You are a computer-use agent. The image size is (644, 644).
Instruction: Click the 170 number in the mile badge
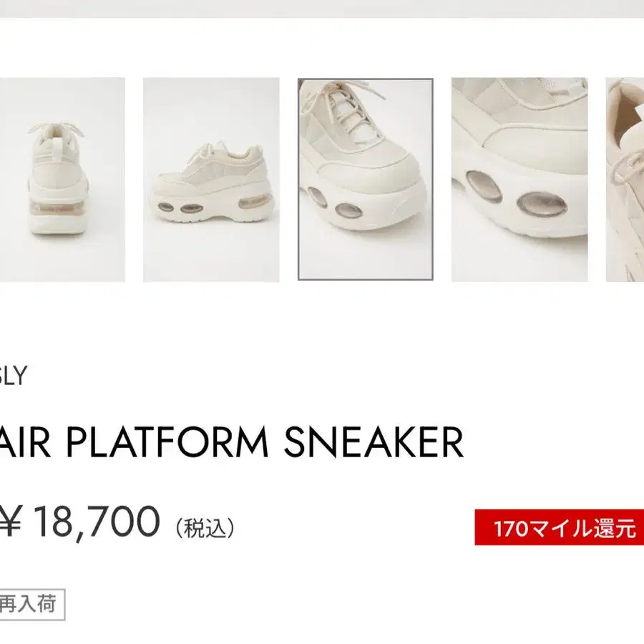(x=510, y=528)
